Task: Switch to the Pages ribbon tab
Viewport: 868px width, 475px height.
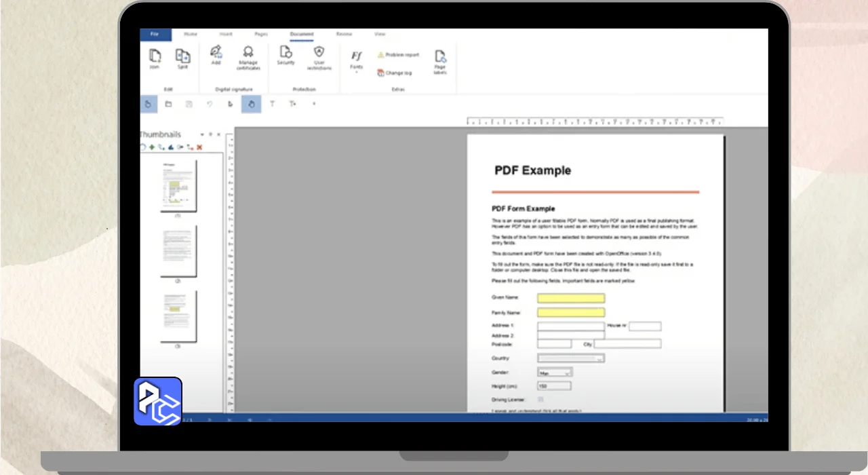Action: click(x=261, y=34)
